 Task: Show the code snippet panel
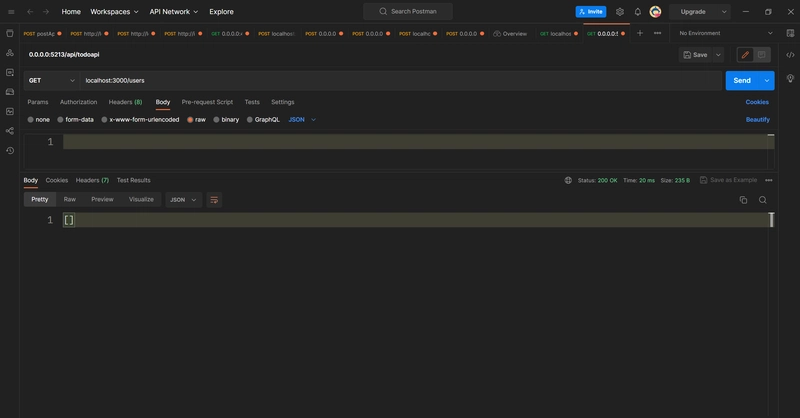790,55
